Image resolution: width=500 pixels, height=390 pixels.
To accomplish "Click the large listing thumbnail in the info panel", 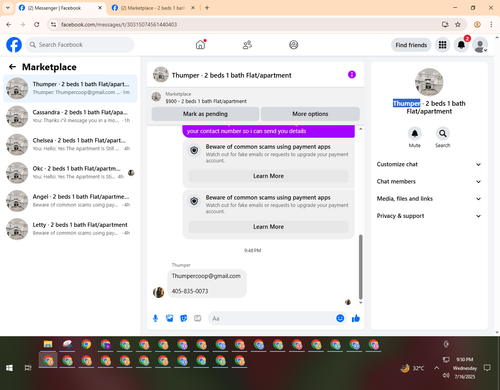I will coord(429,82).
